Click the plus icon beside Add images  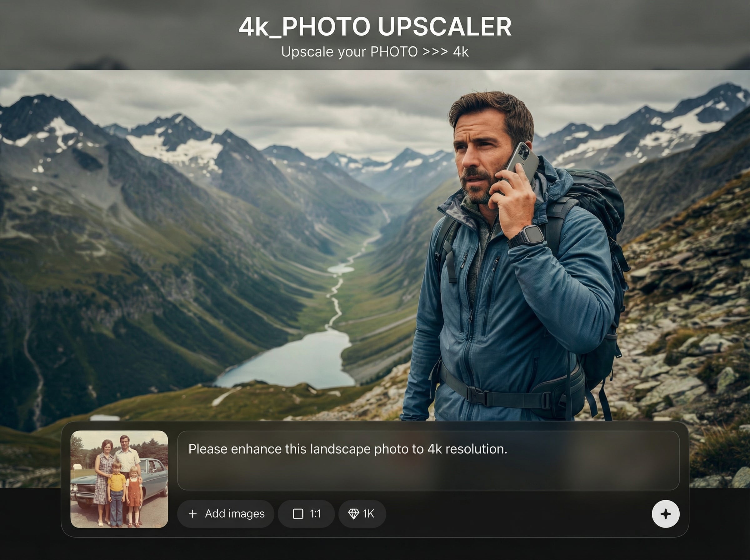tap(192, 514)
